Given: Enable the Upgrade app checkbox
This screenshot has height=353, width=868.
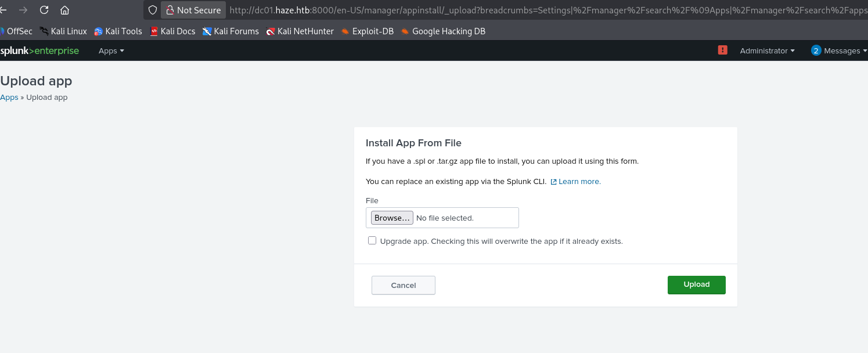Looking at the screenshot, I should click(x=372, y=240).
